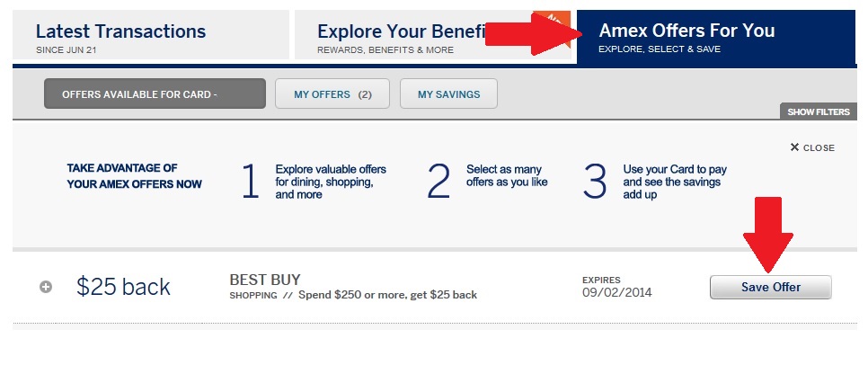
Task: Expand Best Buy offer with plus icon
Action: 46,287
